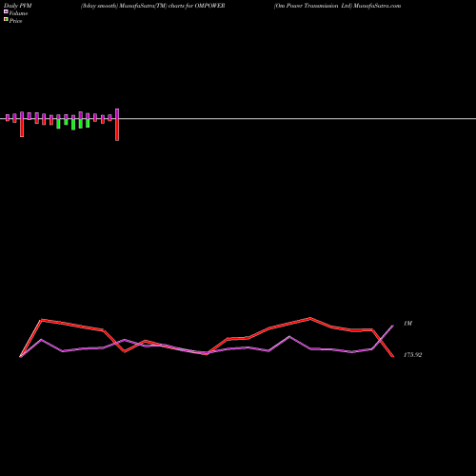Image resolution: width=476 pixels, height=476 pixels.
Task: Select the 'Daily PVM' title text
Action: click(x=18, y=6)
